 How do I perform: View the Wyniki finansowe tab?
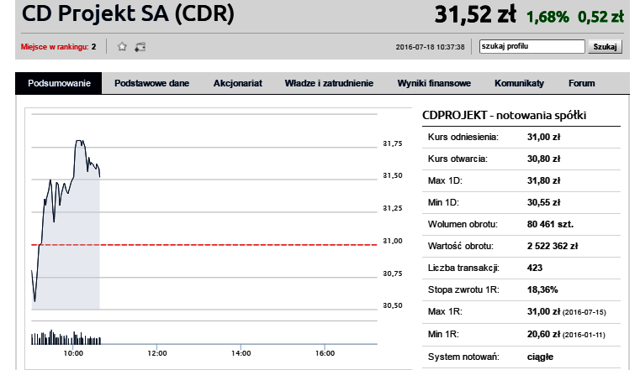coord(434,83)
